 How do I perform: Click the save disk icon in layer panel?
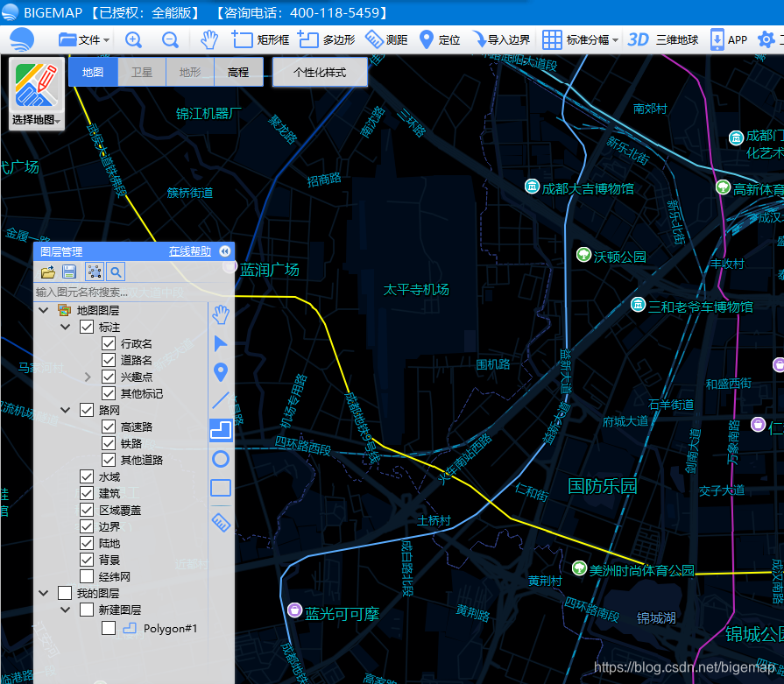pyautogui.click(x=69, y=272)
